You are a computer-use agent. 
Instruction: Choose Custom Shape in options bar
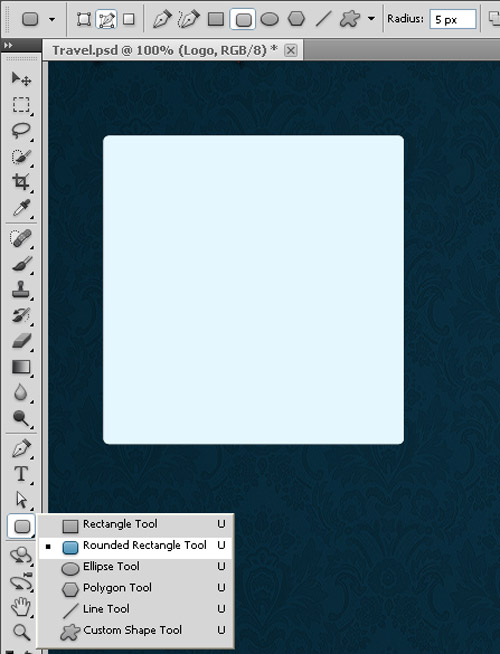(x=349, y=19)
